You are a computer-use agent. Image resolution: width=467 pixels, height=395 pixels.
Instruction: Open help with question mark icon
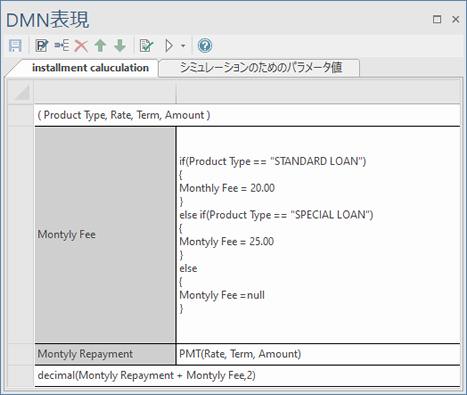(x=205, y=46)
